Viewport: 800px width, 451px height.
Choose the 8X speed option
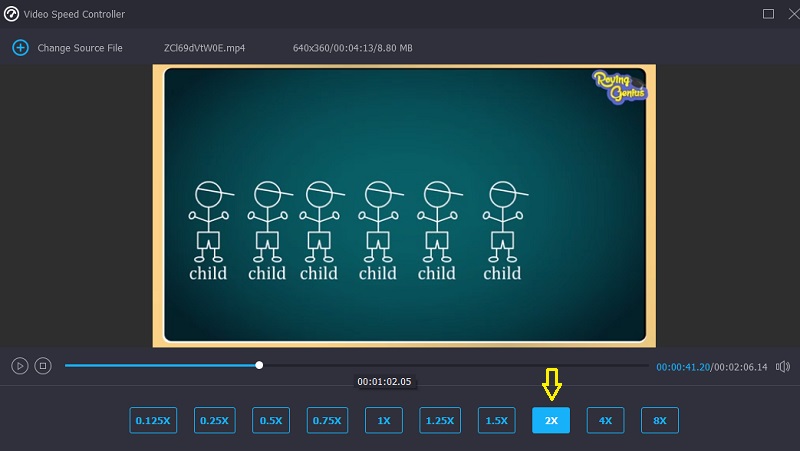[659, 421]
